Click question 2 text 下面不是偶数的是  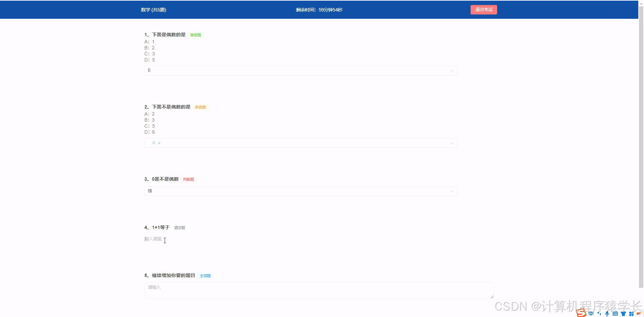pos(171,107)
